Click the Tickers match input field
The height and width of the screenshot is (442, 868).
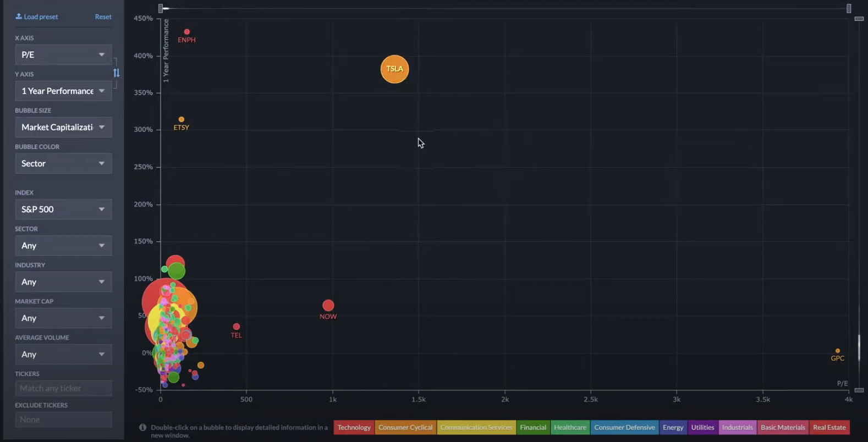point(63,388)
